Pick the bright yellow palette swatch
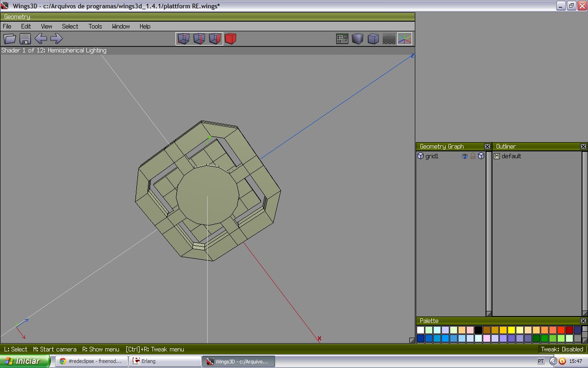This screenshot has width=588, height=368. [x=511, y=330]
